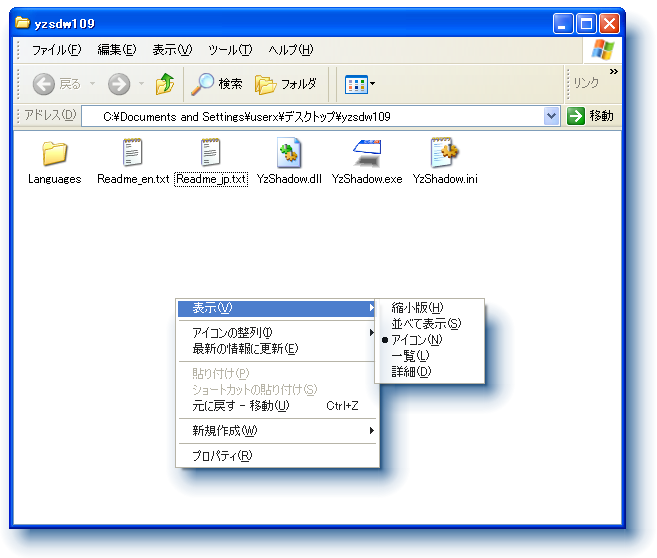Image resolution: width=657 pixels, height=558 pixels.
Task: Open the ツール(T) menu
Action: [230, 50]
